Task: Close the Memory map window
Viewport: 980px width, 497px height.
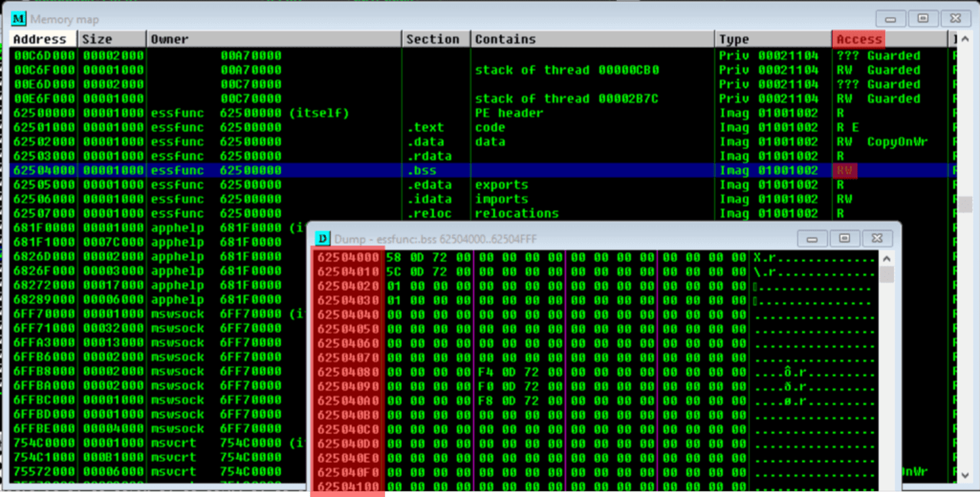Action: (955, 19)
